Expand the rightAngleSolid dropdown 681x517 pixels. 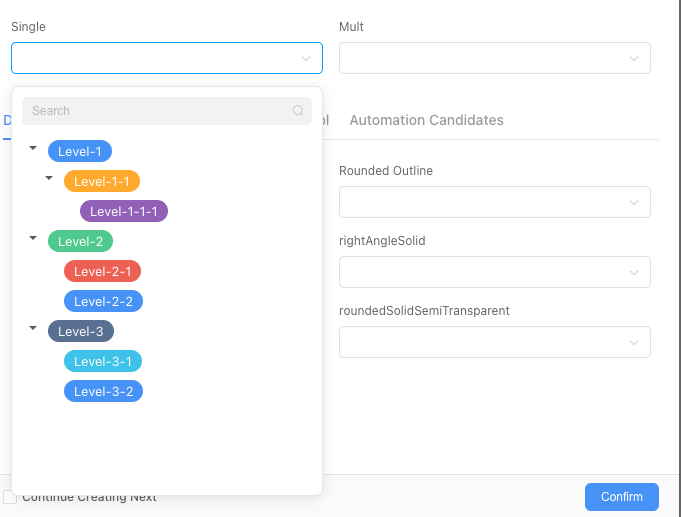(495, 272)
